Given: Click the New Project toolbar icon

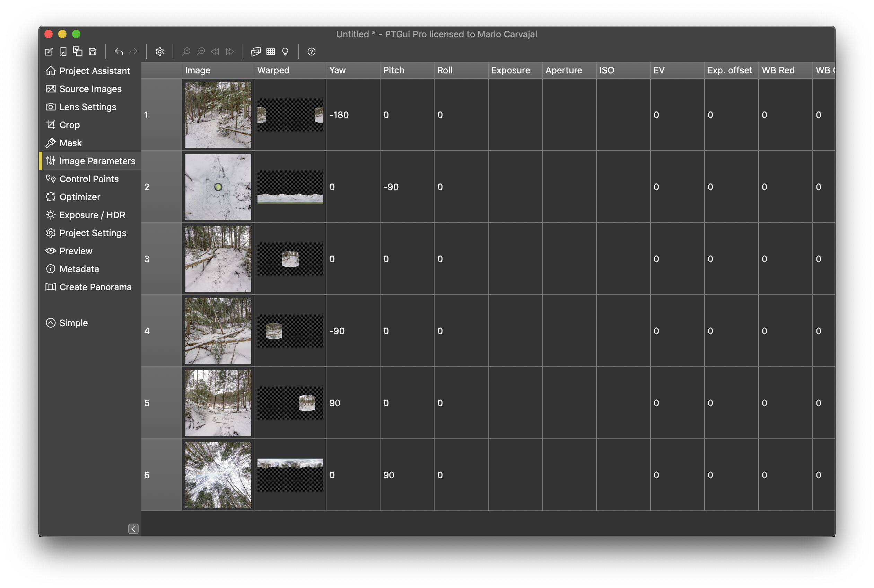Looking at the screenshot, I should point(49,51).
